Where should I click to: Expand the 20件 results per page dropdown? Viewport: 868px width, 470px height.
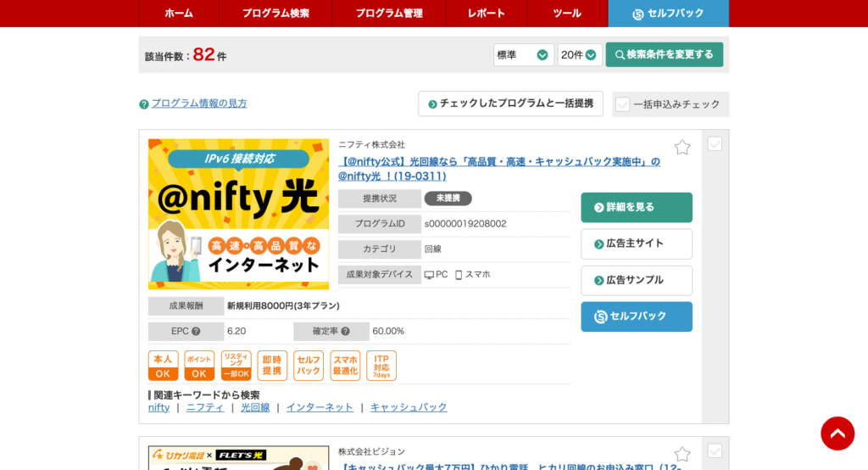pos(580,55)
